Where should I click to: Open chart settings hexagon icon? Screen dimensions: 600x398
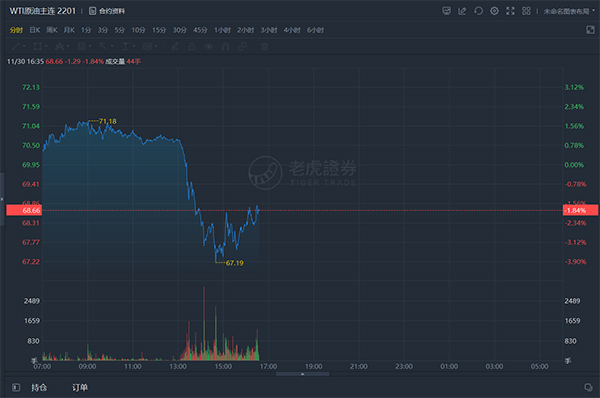point(494,11)
